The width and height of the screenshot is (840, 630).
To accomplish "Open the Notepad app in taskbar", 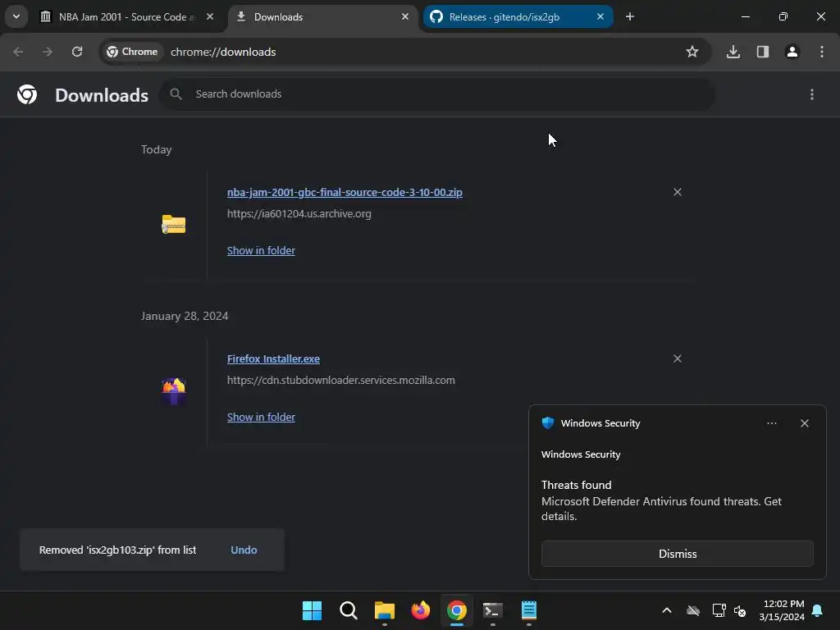I will tap(529, 610).
